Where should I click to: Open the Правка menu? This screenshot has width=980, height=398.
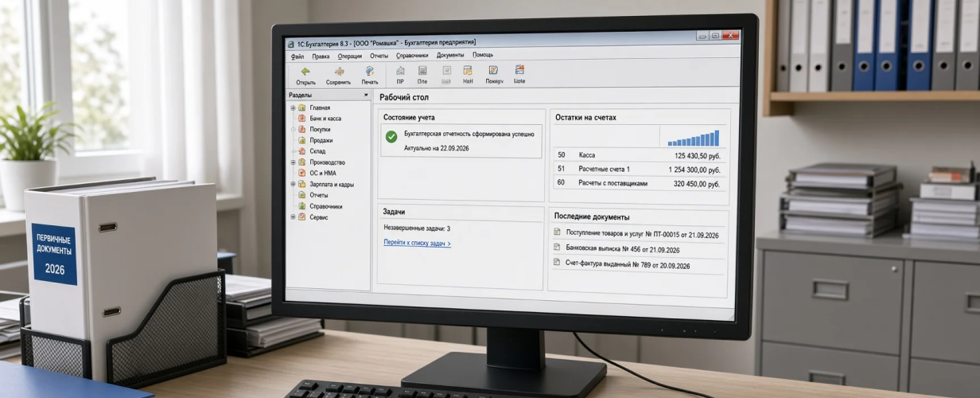coord(321,57)
